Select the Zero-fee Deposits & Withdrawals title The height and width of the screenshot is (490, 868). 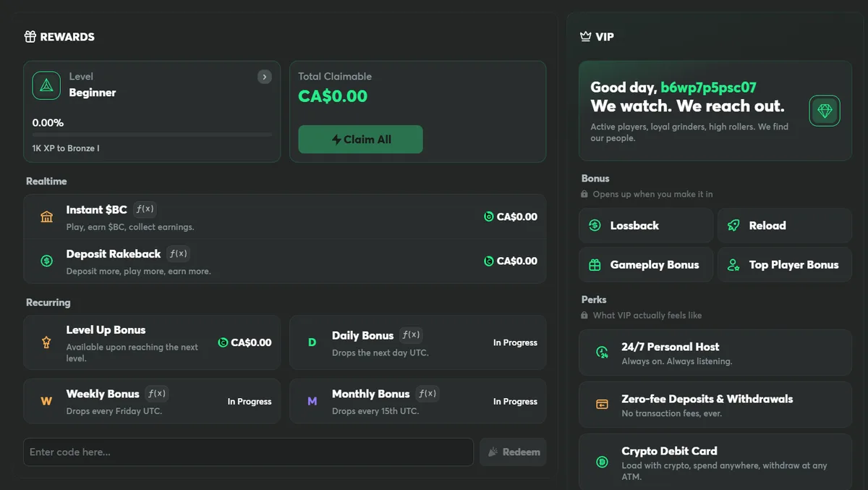[707, 399]
